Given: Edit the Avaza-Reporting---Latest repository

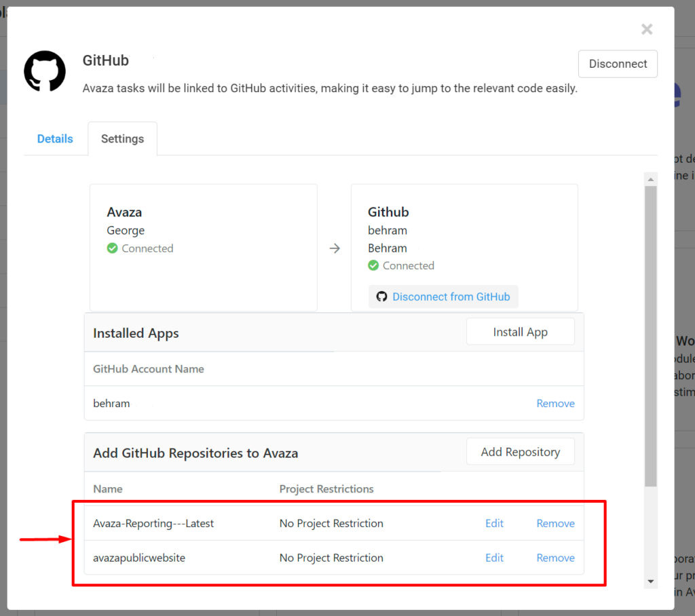Looking at the screenshot, I should point(494,523).
